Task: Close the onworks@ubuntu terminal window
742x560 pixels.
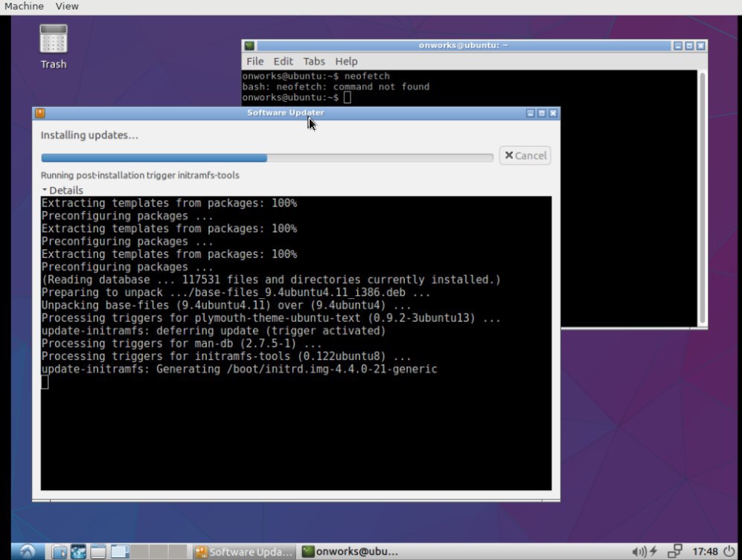Action: click(x=700, y=45)
